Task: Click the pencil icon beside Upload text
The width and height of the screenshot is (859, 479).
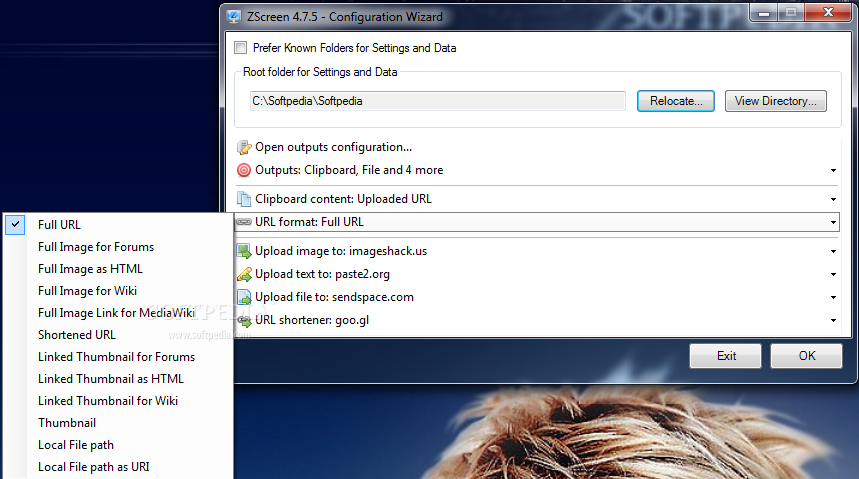Action: 244,274
